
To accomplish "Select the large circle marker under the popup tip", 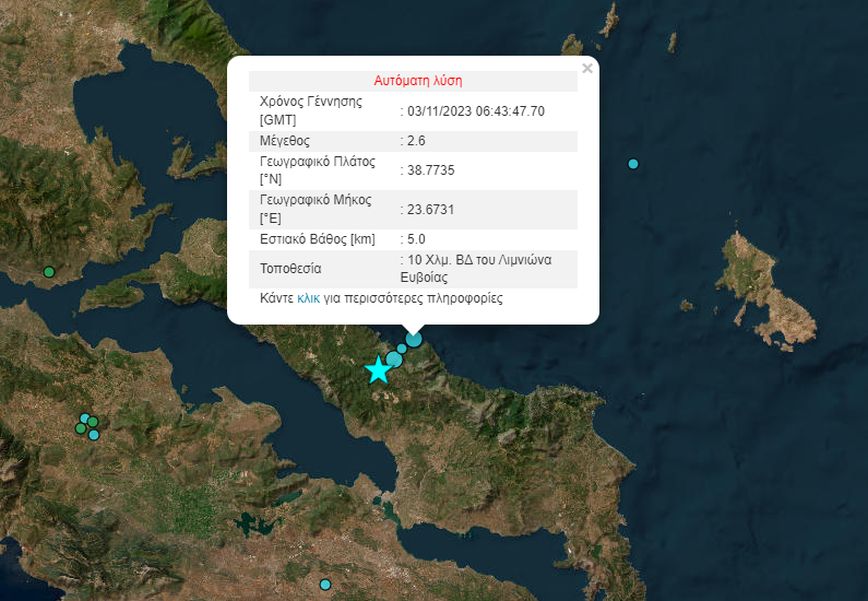I will point(413,340).
